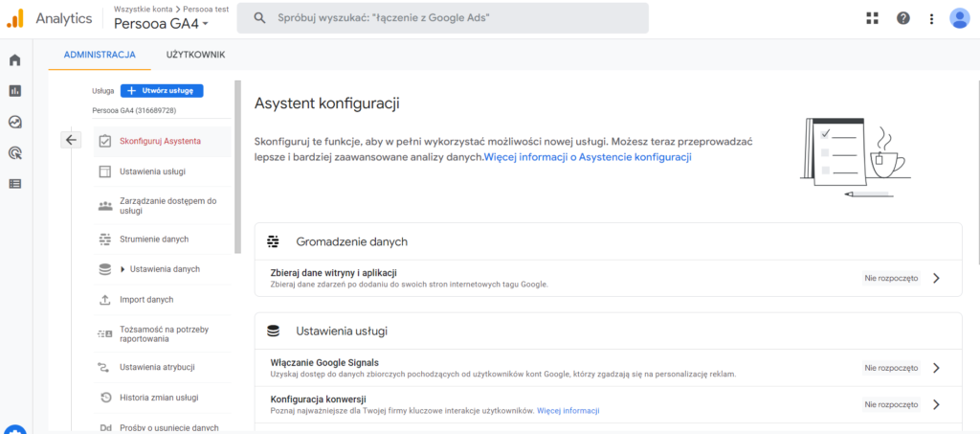The height and width of the screenshot is (434, 980).
Task: Expand the Włączanie Google Signals row chevron
Action: click(x=936, y=368)
